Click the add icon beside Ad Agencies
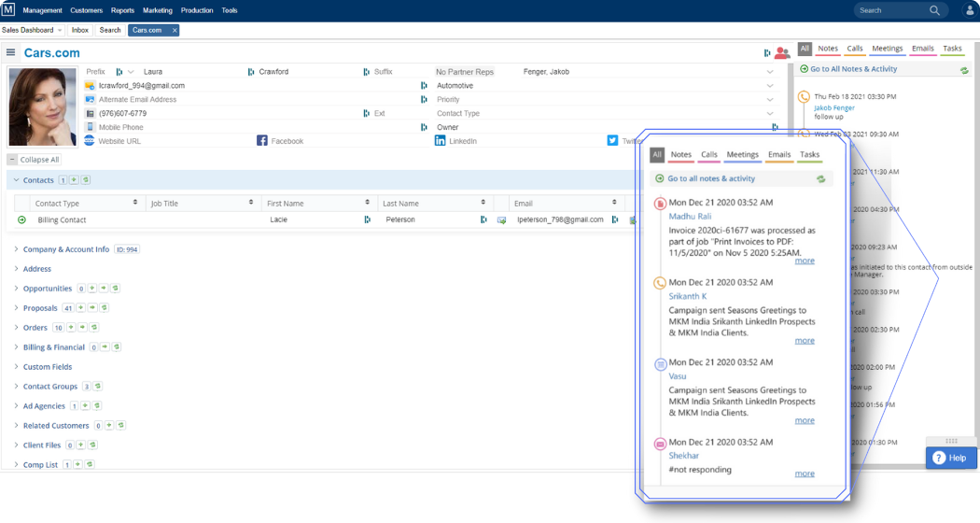The height and width of the screenshot is (523, 980). (85, 406)
